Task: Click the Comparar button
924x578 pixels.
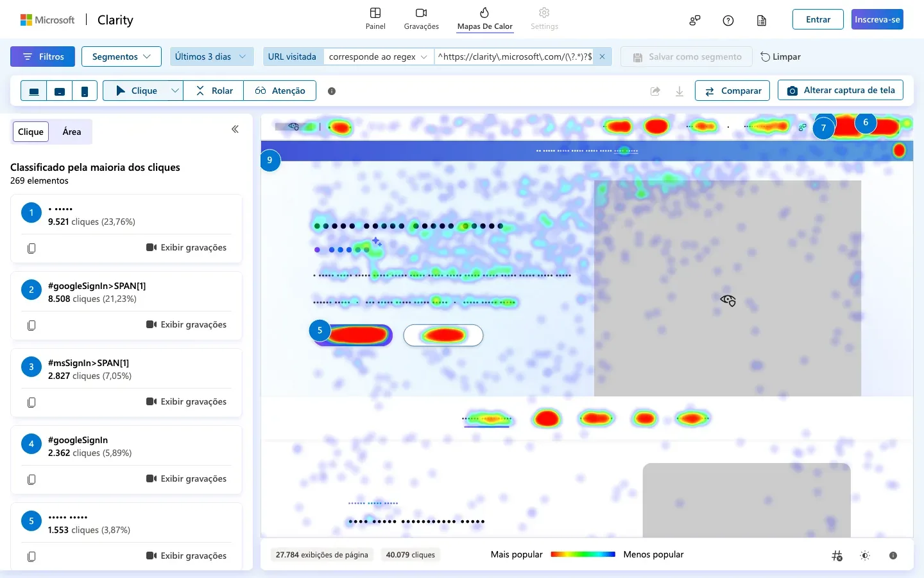Action: 733,91
